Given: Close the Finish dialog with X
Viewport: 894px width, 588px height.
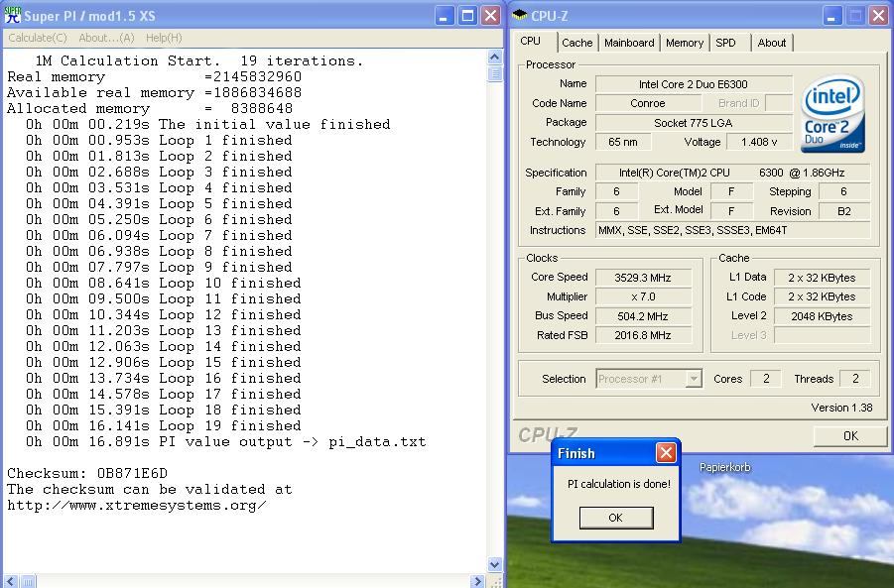Looking at the screenshot, I should [666, 453].
